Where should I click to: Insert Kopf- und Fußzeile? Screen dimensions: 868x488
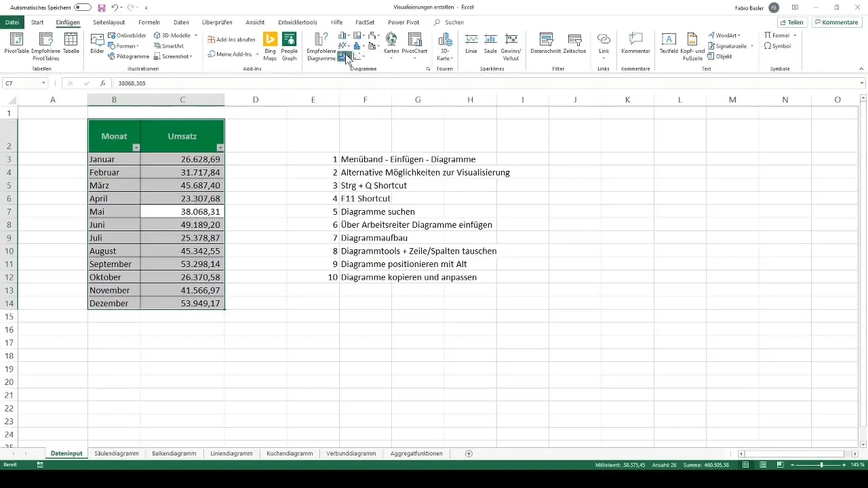[692, 46]
